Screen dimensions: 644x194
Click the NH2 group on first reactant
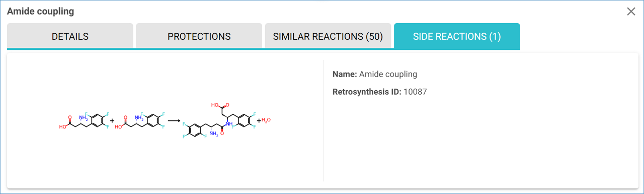83,118
